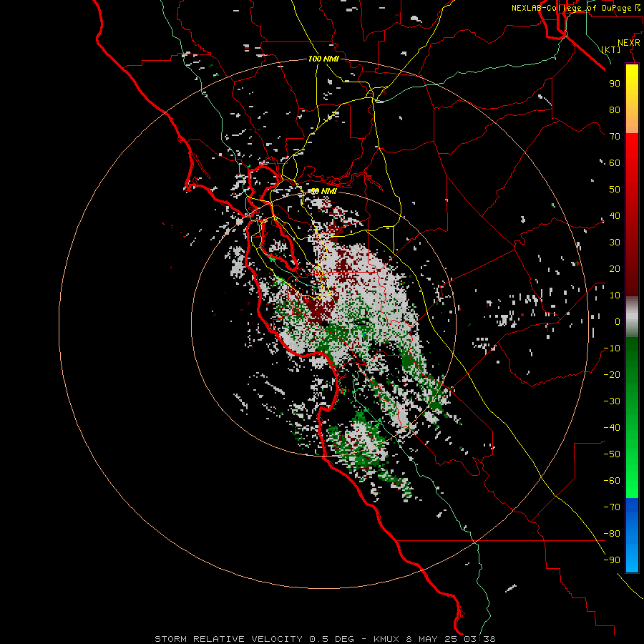Click the -70 value on velocity scale

(x=612, y=507)
